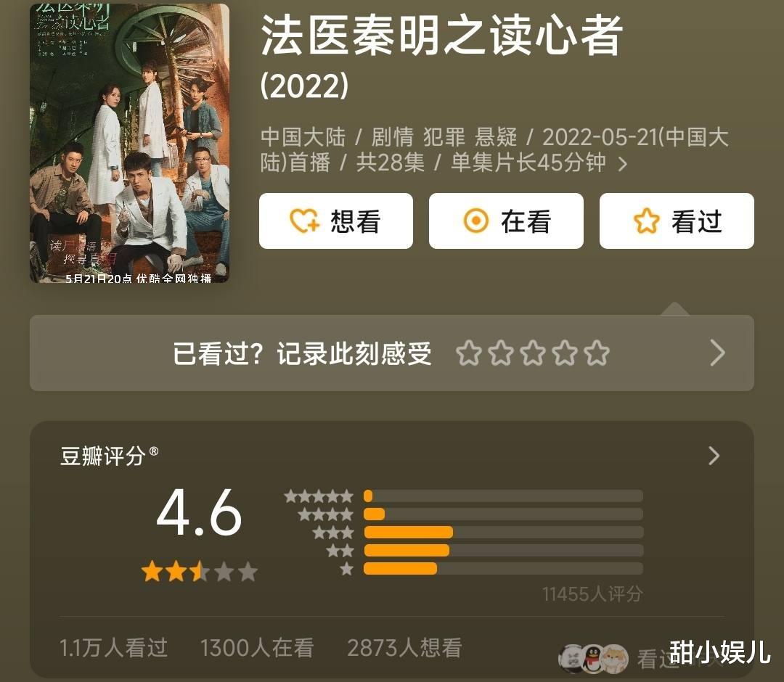View the 1300人在看 list
The image size is (784, 682).
pyautogui.click(x=257, y=648)
